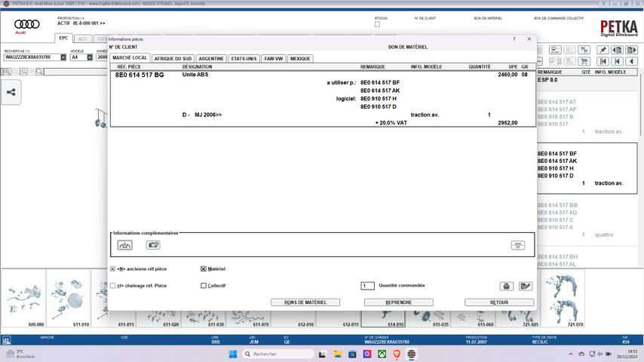Click the pin icon in right toolbar
The height and width of the screenshot is (362, 644).
(x=603, y=50)
